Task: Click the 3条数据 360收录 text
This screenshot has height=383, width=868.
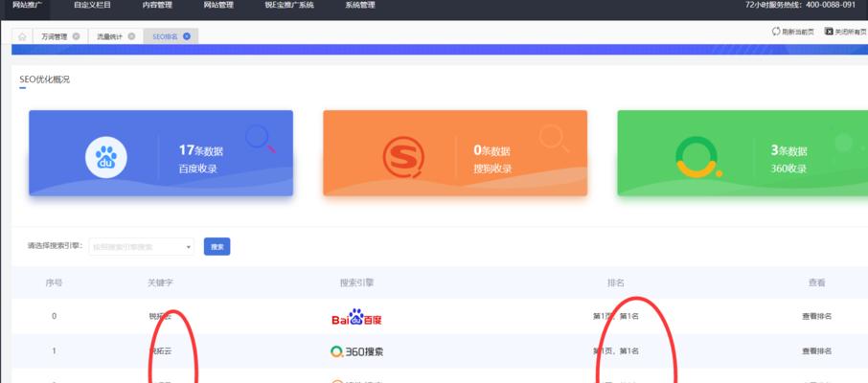Action: coord(788,159)
